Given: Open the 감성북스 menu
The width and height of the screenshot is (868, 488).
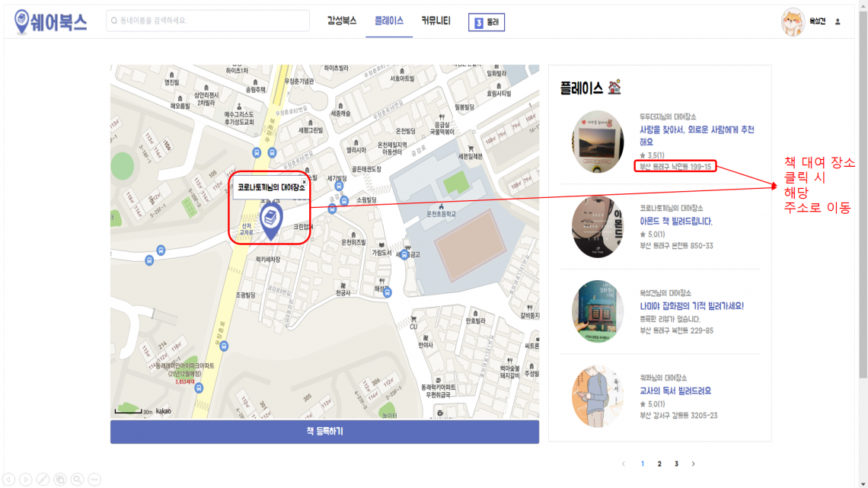Looking at the screenshot, I should 342,21.
